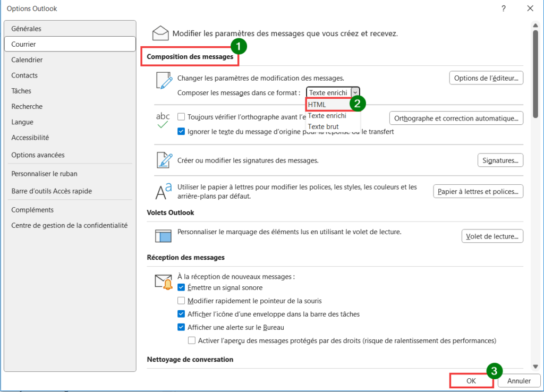Click the Nettoyage de conversation heading
The height and width of the screenshot is (392, 544).
pyautogui.click(x=190, y=360)
